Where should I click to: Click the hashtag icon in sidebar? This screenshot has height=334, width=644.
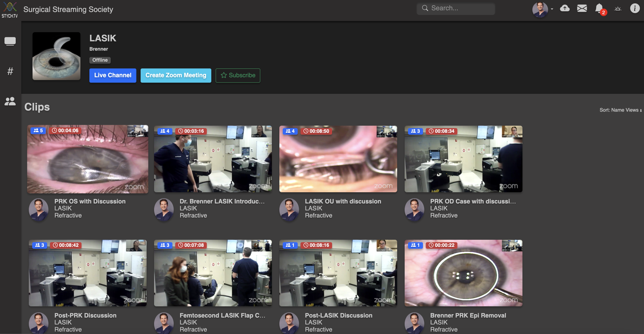tap(10, 71)
